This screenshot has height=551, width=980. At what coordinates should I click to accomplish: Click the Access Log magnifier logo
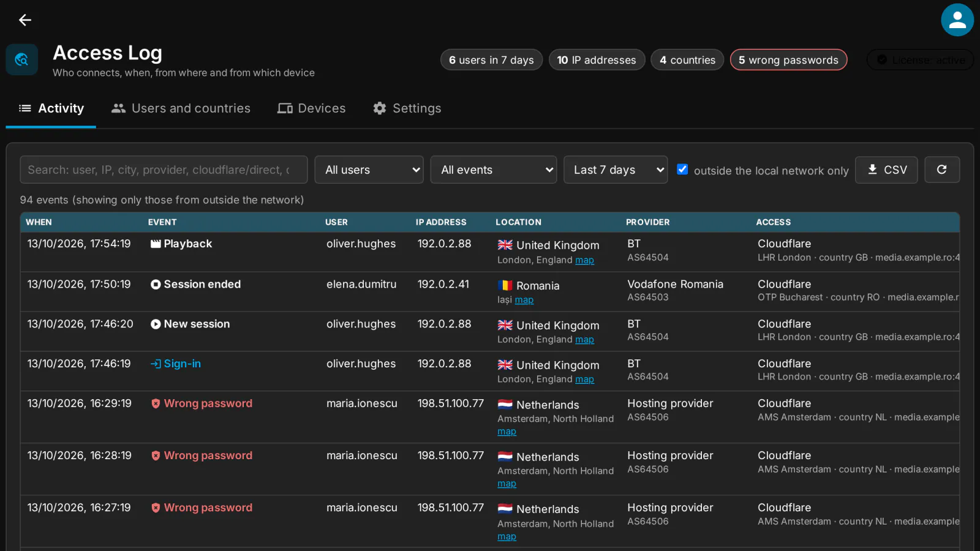pyautogui.click(x=21, y=59)
